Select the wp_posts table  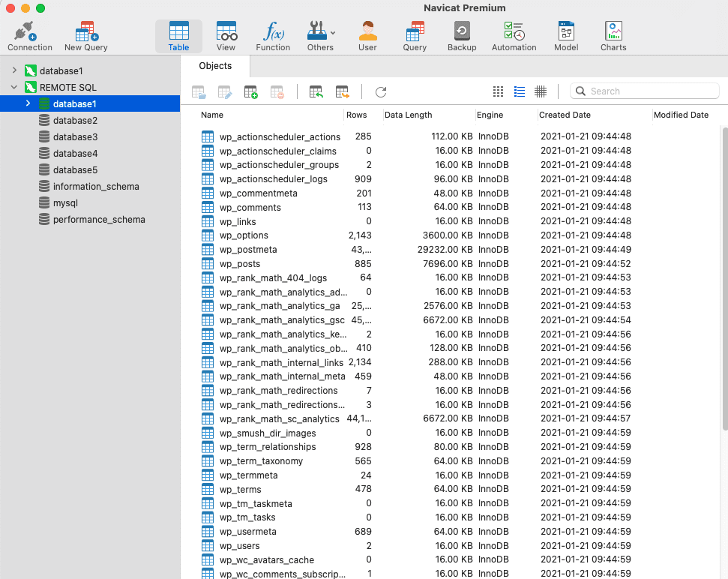click(239, 264)
